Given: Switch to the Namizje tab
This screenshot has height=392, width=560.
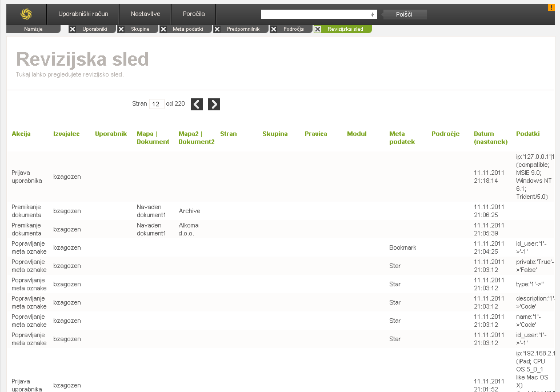Looking at the screenshot, I should click(x=33, y=29).
